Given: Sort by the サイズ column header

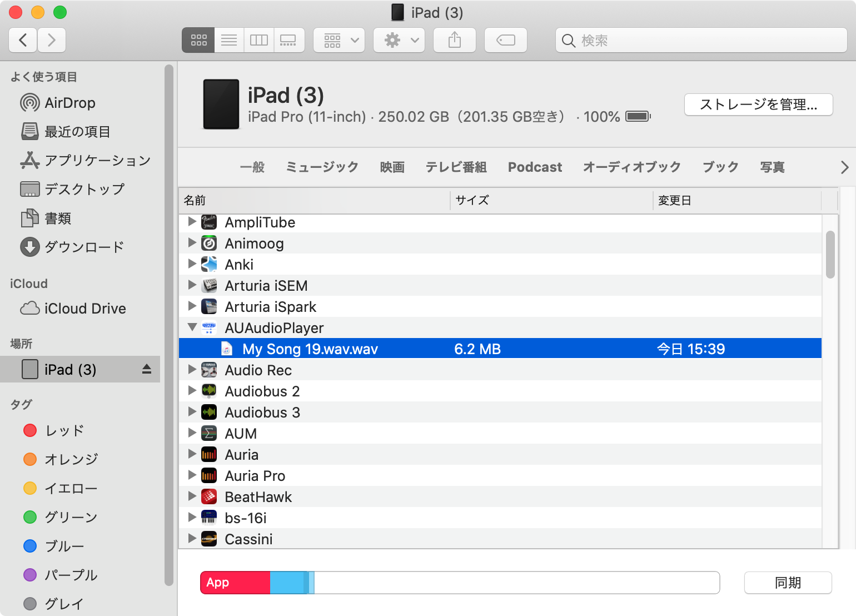Looking at the screenshot, I should (551, 200).
